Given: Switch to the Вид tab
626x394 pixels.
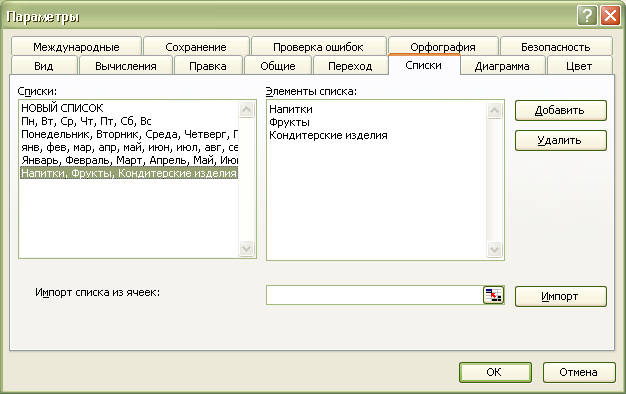Looking at the screenshot, I should click(44, 66).
